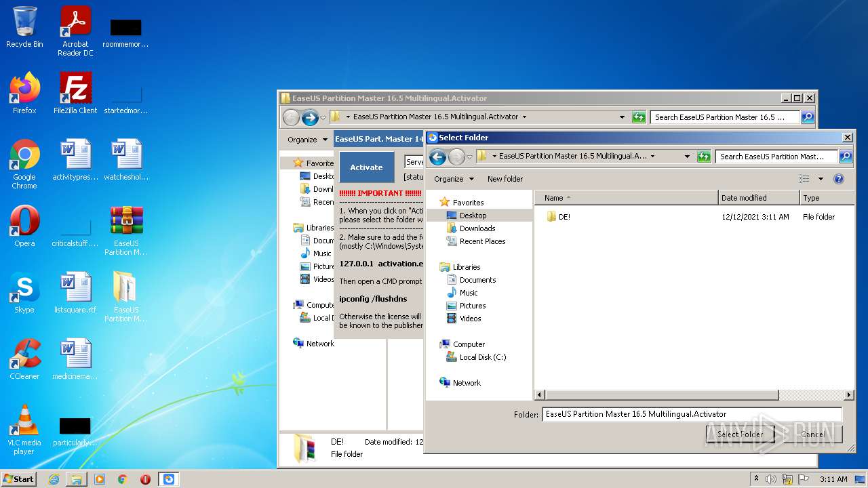Select the EaseUS Partition folder on desktop
Image resolution: width=868 pixels, height=488 pixels.
tap(126, 297)
